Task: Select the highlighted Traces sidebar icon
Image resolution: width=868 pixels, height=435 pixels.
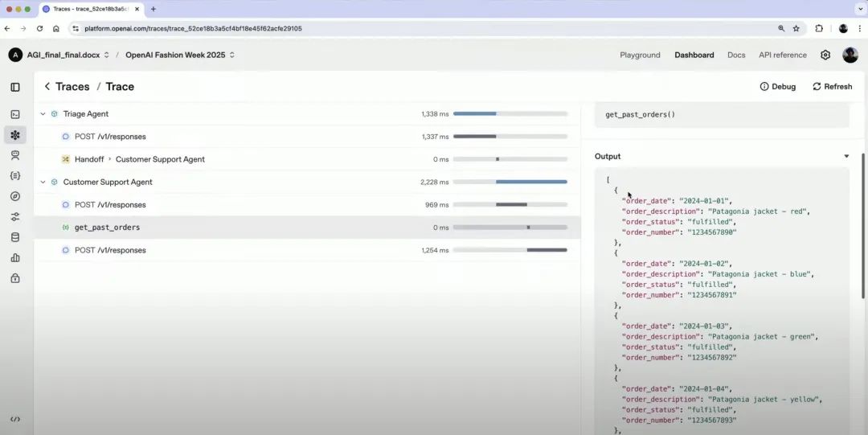Action: pos(15,134)
